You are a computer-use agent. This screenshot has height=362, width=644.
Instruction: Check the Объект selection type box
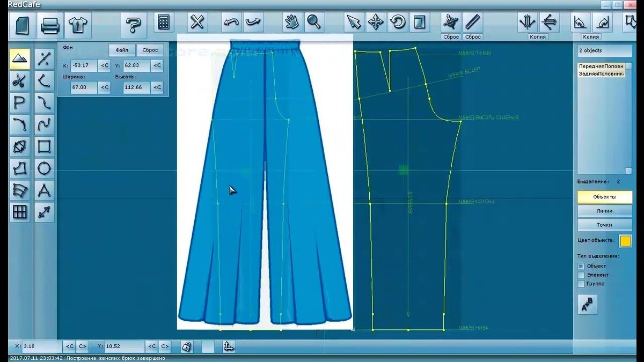tap(581, 266)
